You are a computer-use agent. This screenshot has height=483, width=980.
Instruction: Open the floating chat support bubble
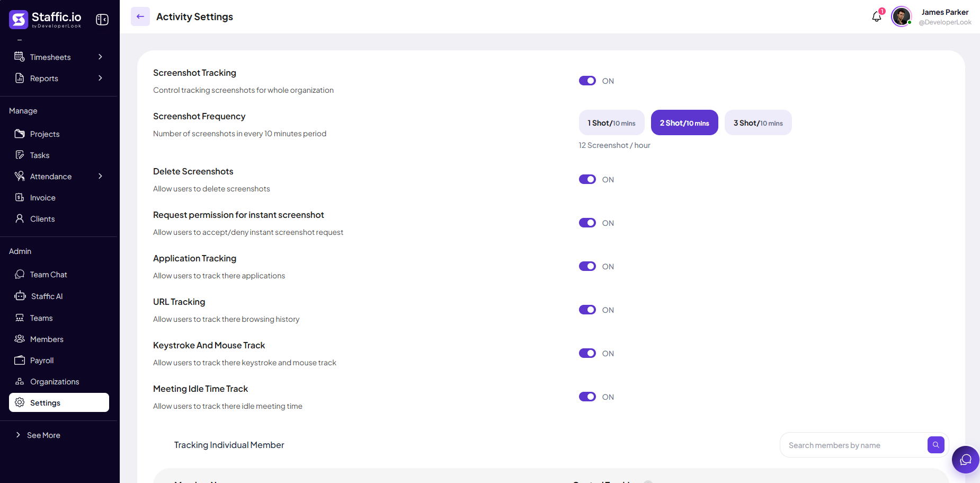tap(966, 460)
